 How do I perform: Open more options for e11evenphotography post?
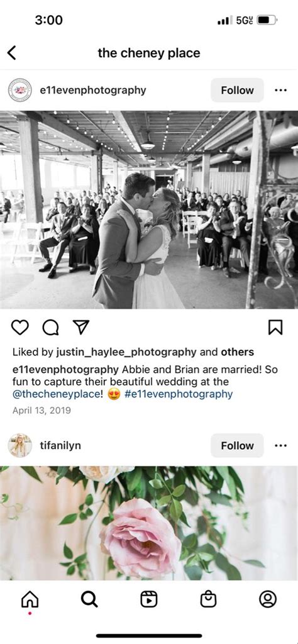click(281, 90)
